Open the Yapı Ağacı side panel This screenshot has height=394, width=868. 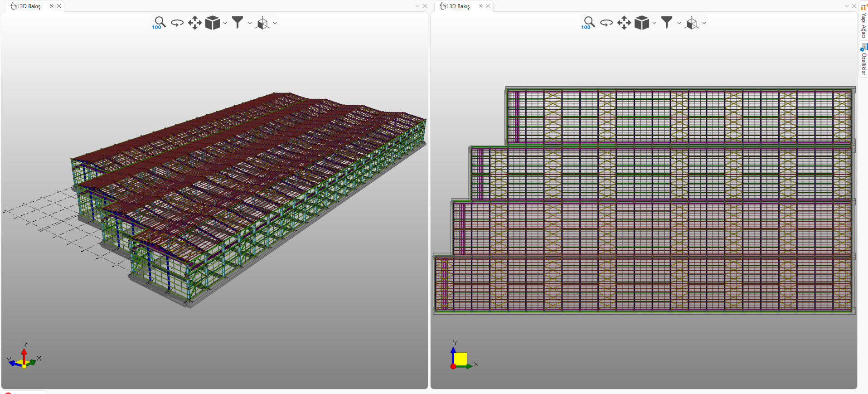point(863,22)
